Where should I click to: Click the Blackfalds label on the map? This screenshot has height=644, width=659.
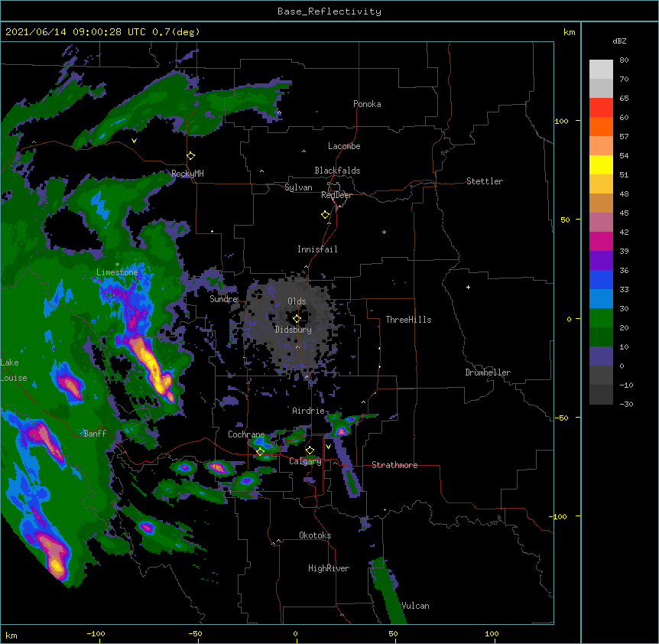[337, 171]
